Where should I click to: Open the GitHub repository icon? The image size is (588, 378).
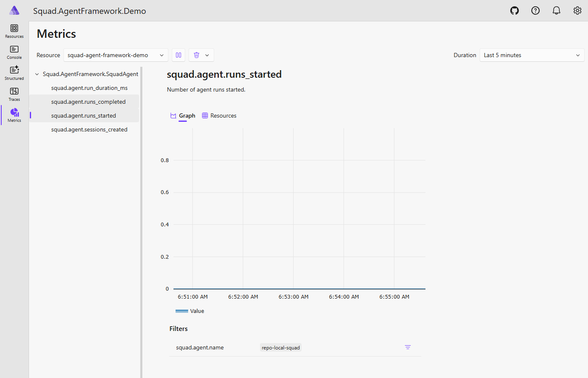pos(514,10)
